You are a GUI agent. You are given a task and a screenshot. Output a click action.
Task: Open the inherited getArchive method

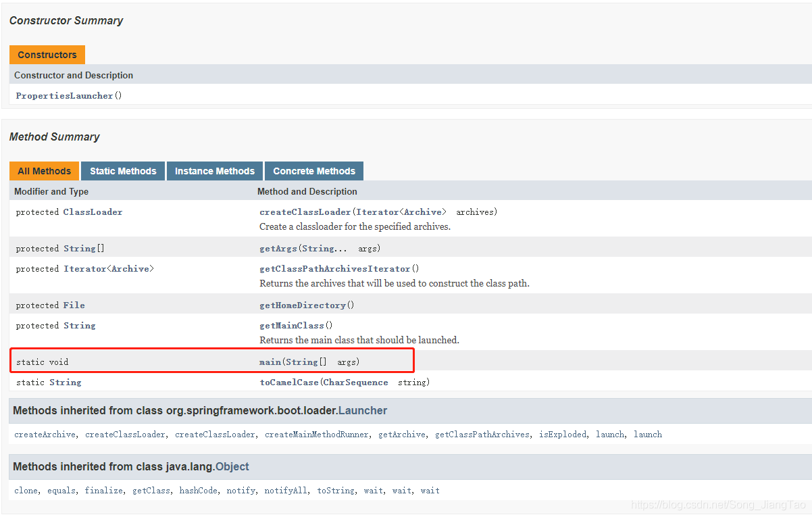pos(402,435)
